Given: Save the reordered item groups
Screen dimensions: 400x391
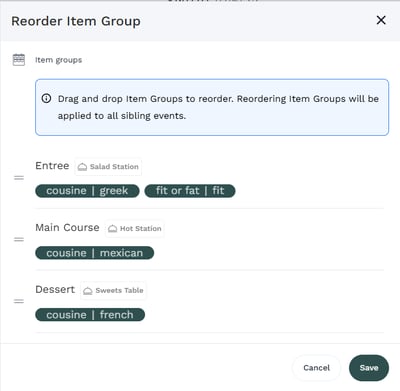Looking at the screenshot, I should [x=369, y=368].
